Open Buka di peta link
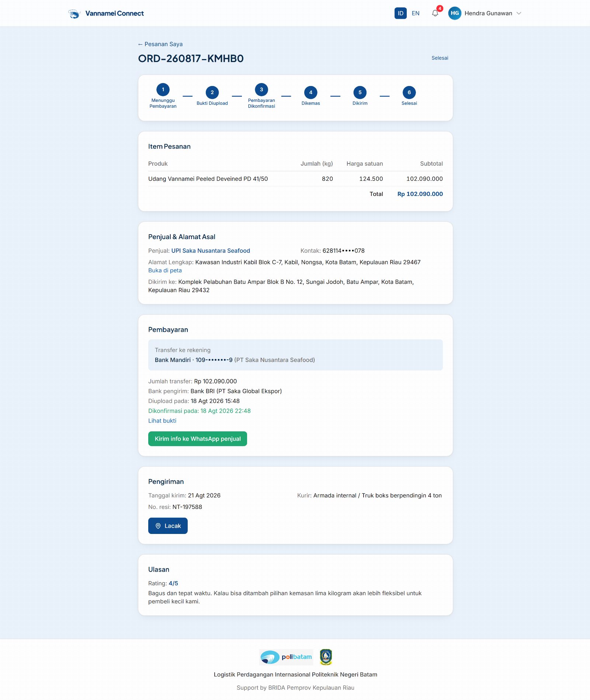 click(165, 270)
